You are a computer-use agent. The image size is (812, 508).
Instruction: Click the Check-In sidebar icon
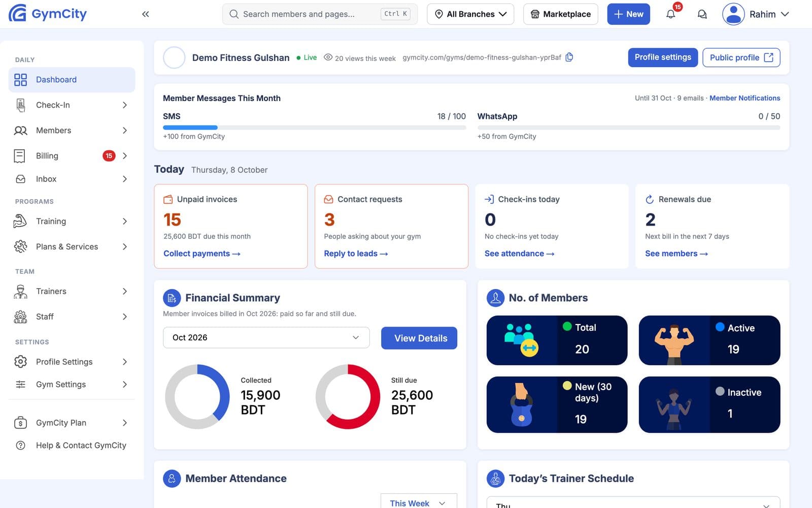coord(20,105)
